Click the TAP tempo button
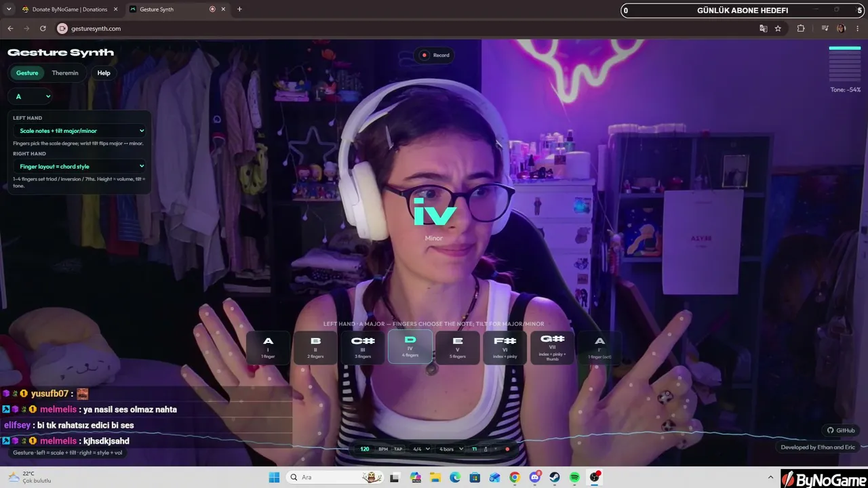868x488 pixels. [398, 449]
